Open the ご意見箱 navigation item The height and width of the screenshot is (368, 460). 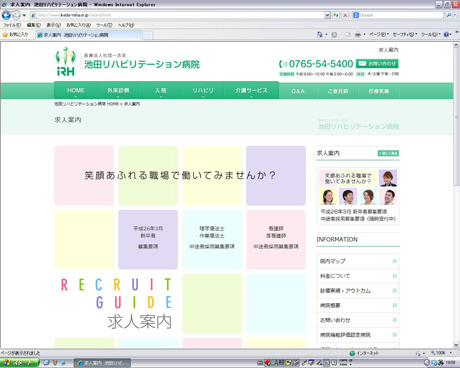[x=337, y=91]
